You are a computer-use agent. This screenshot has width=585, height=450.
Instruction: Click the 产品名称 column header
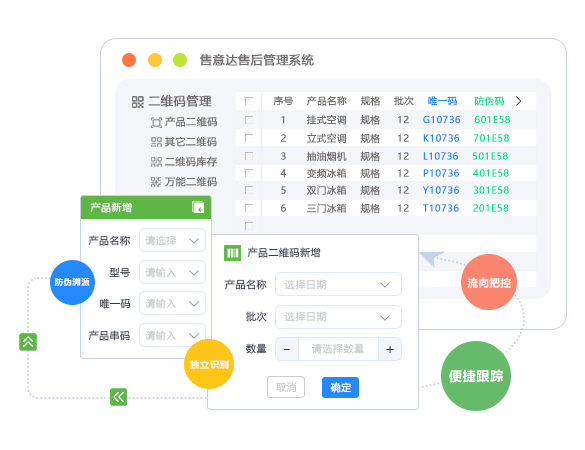pos(326,101)
